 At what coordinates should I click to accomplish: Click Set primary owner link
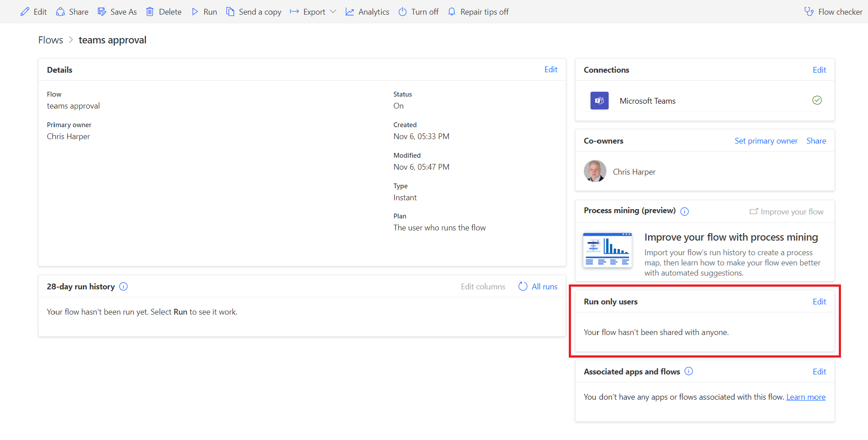click(766, 141)
